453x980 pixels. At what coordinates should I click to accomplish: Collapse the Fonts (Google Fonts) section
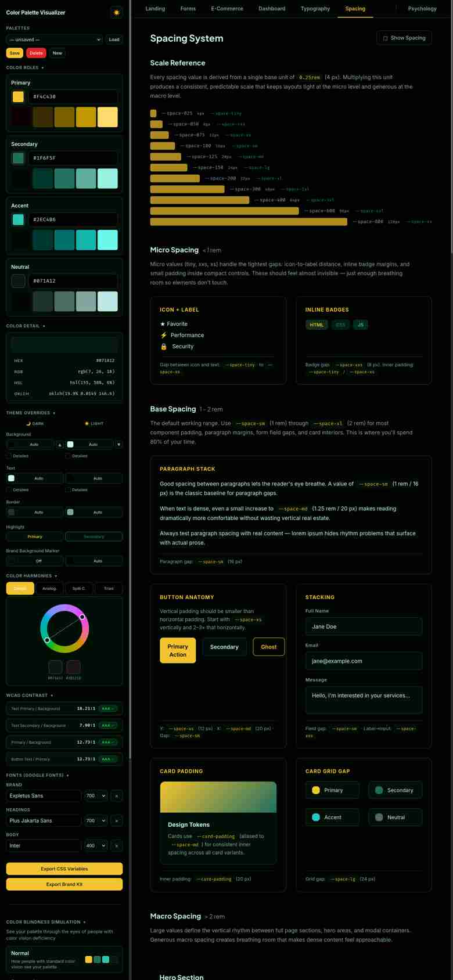[x=37, y=775]
